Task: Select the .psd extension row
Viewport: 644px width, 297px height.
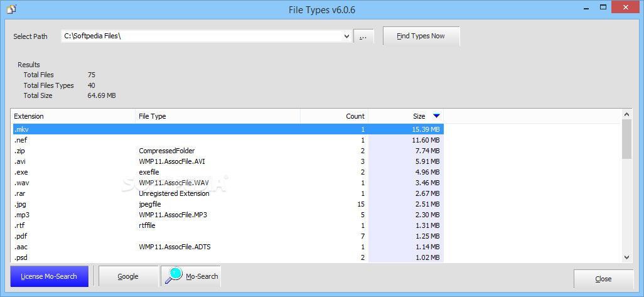Action: click(x=228, y=257)
